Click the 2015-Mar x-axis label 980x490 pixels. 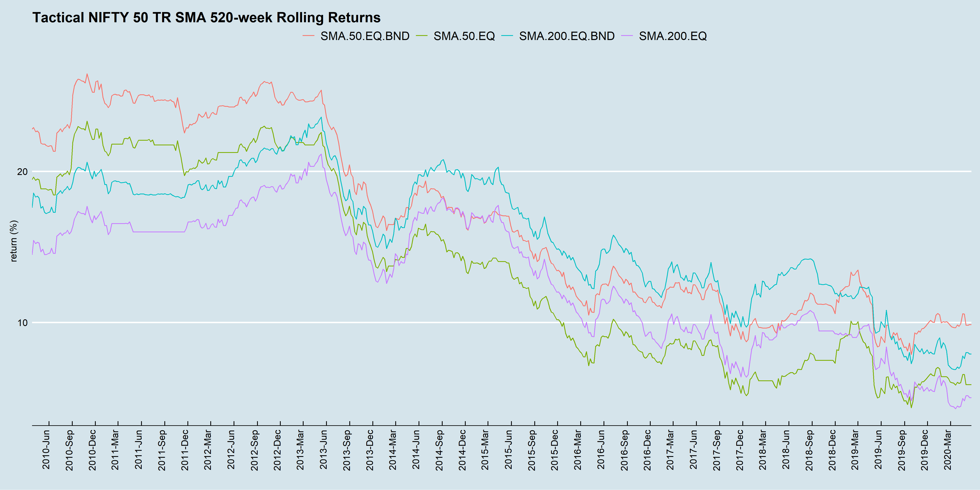[x=485, y=450]
